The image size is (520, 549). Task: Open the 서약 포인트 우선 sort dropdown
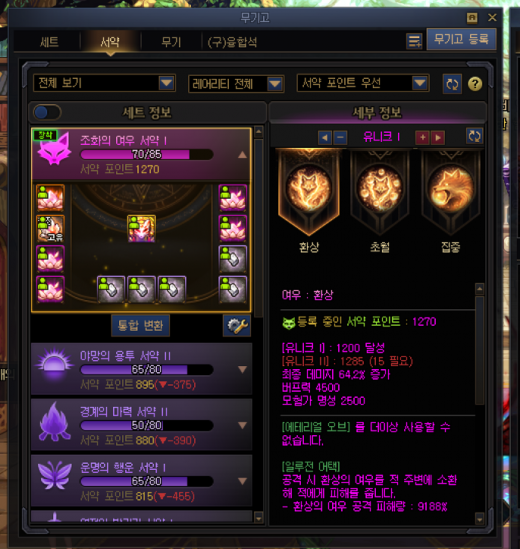coord(363,83)
